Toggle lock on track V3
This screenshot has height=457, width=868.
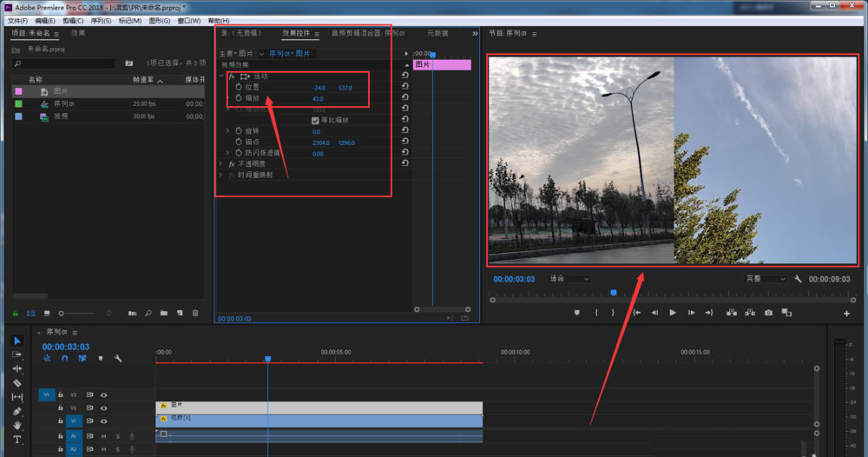[61, 395]
